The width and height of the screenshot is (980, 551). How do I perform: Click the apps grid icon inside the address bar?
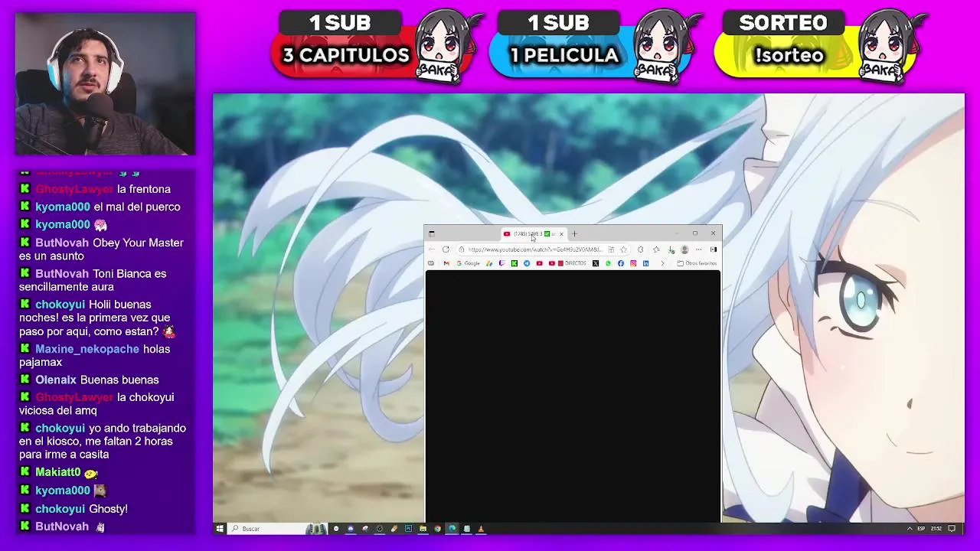coord(610,249)
